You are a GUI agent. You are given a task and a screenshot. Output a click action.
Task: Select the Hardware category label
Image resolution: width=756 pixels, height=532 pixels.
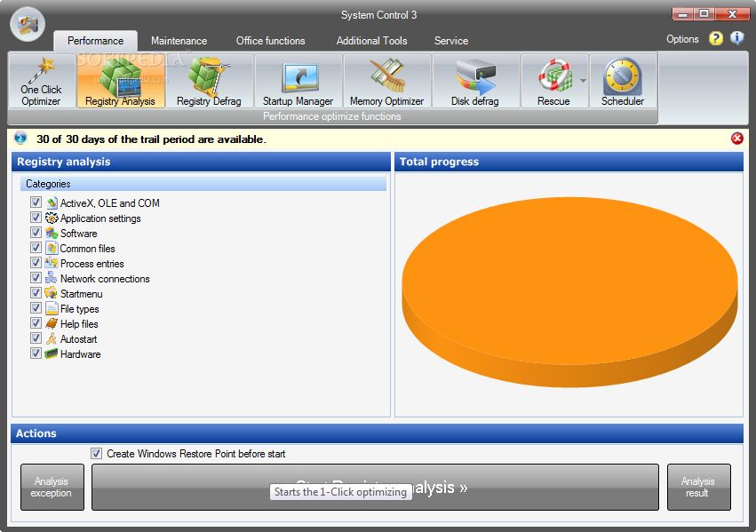coord(81,354)
